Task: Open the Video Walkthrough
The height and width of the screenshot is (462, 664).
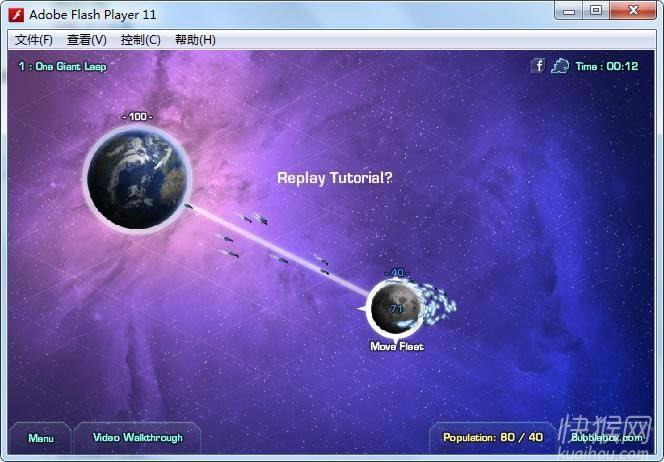Action: [x=138, y=438]
